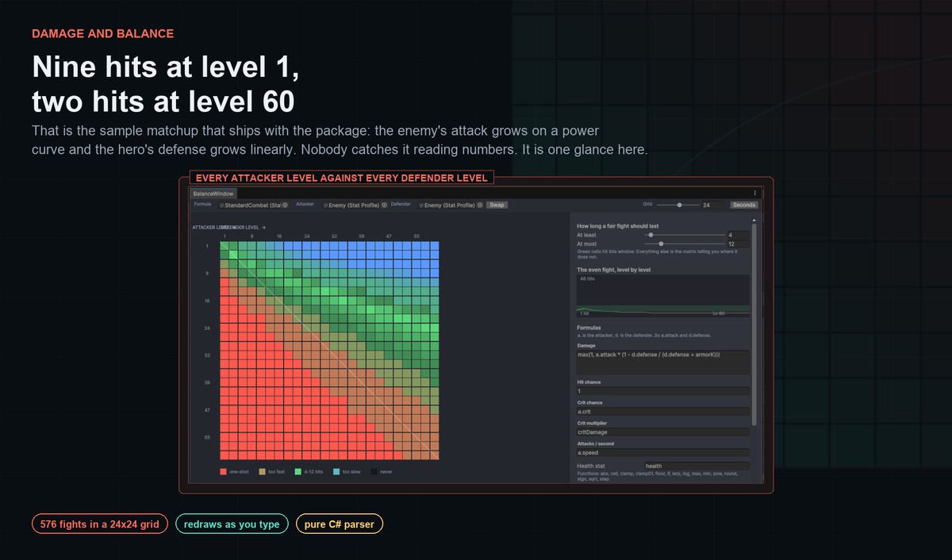Click the blue too slow legend swatch

click(x=337, y=471)
